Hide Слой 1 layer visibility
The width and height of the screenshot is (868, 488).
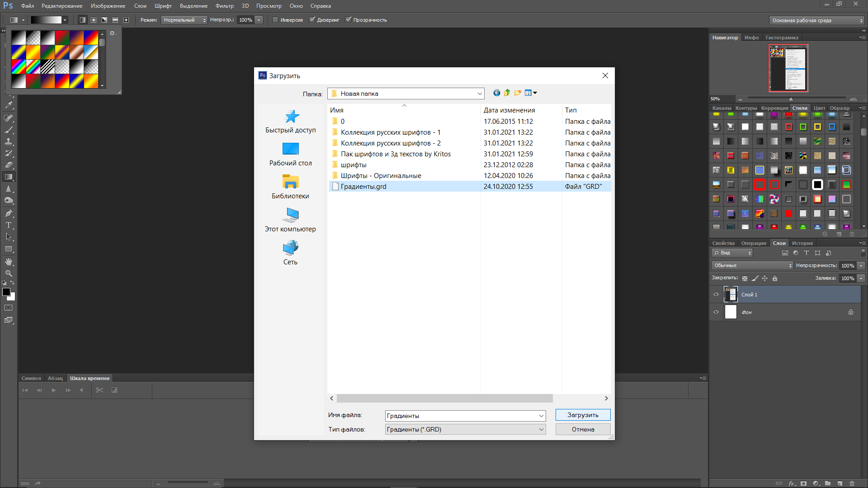tap(716, 295)
